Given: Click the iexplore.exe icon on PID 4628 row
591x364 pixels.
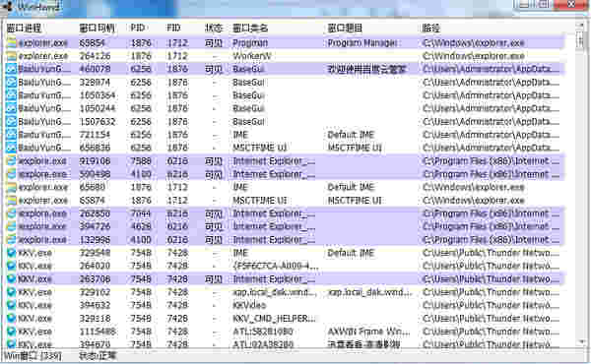Looking at the screenshot, I should coord(11,226).
